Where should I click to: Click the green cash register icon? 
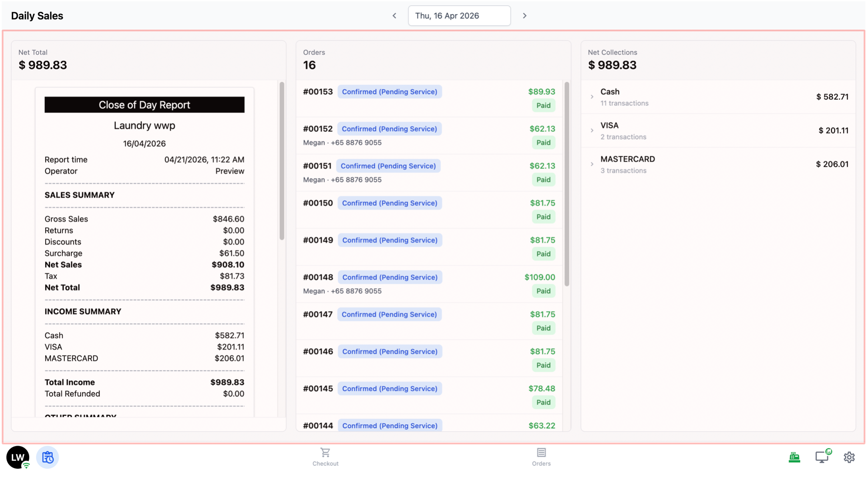(794, 457)
